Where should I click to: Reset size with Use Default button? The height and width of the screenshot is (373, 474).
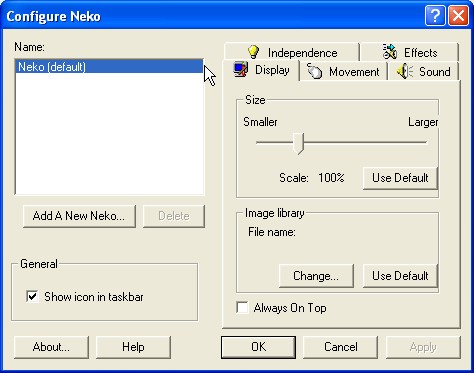tap(400, 178)
